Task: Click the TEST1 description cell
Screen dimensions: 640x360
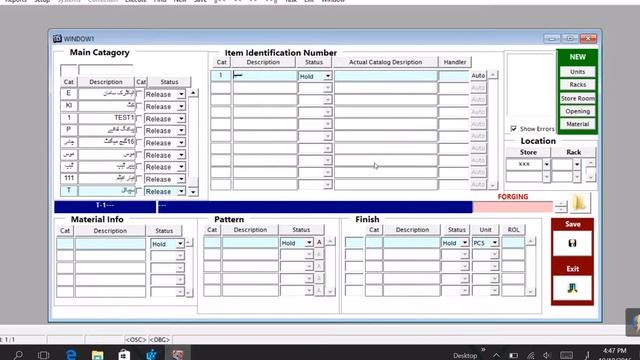Action: point(107,118)
